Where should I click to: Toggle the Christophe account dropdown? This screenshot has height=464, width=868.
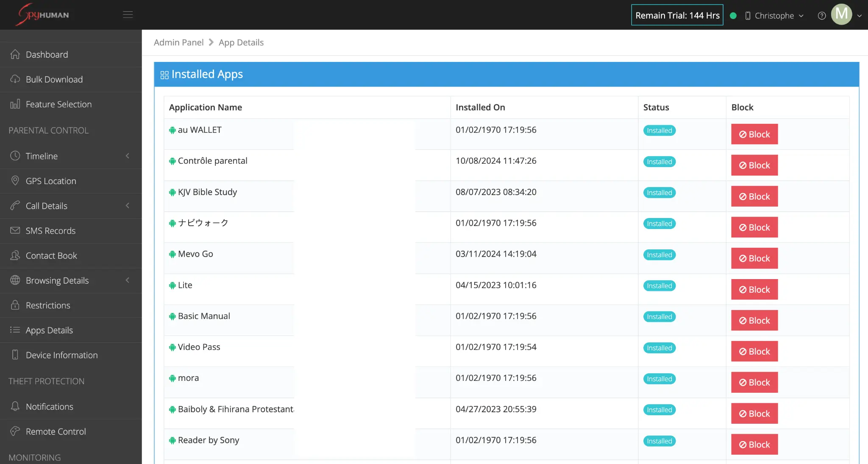coord(779,15)
